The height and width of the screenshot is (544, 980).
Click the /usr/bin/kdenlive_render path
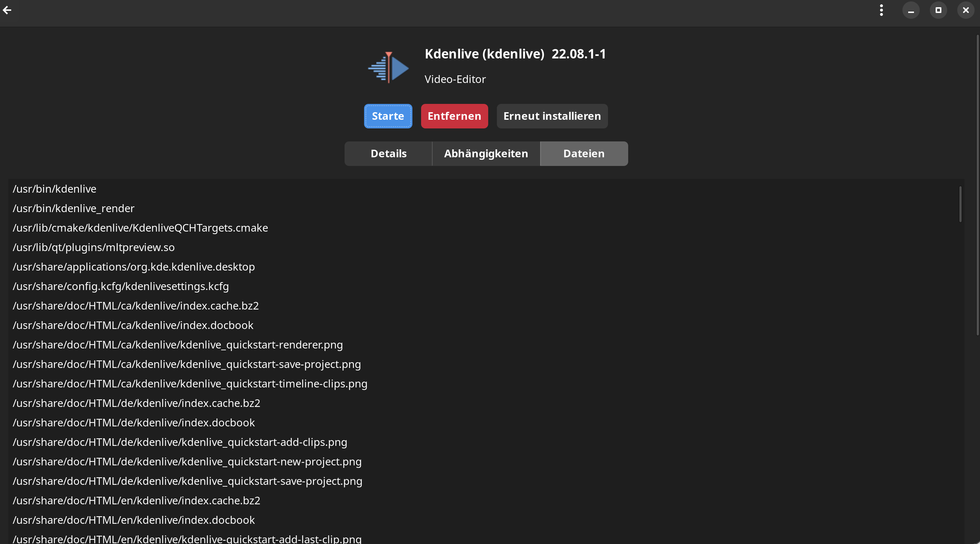click(73, 209)
